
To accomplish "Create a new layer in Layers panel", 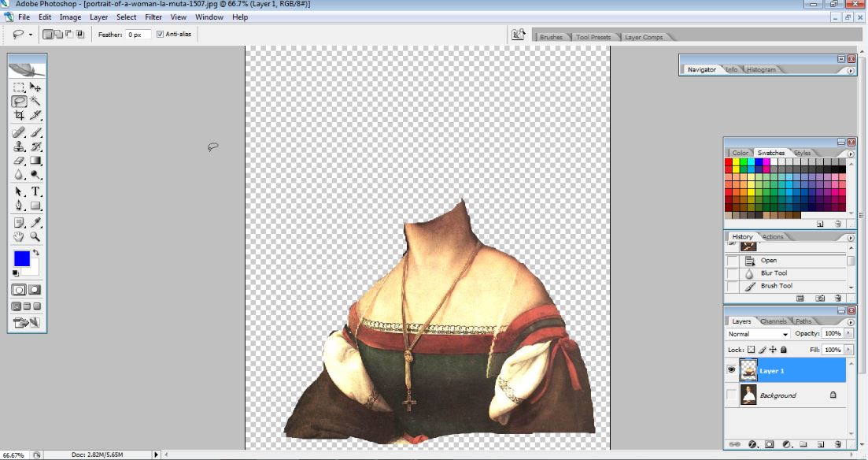I will pos(821,444).
